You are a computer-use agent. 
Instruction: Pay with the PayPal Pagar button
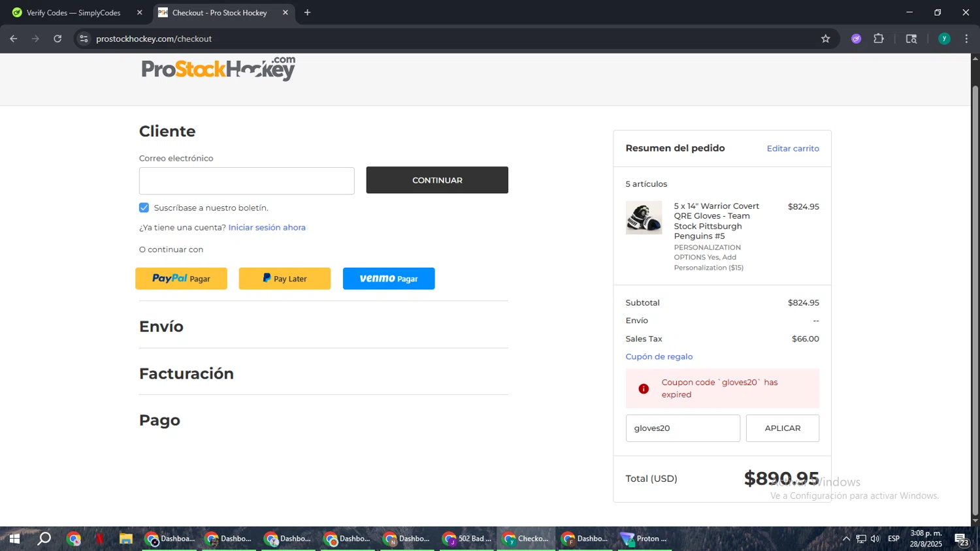pyautogui.click(x=181, y=278)
